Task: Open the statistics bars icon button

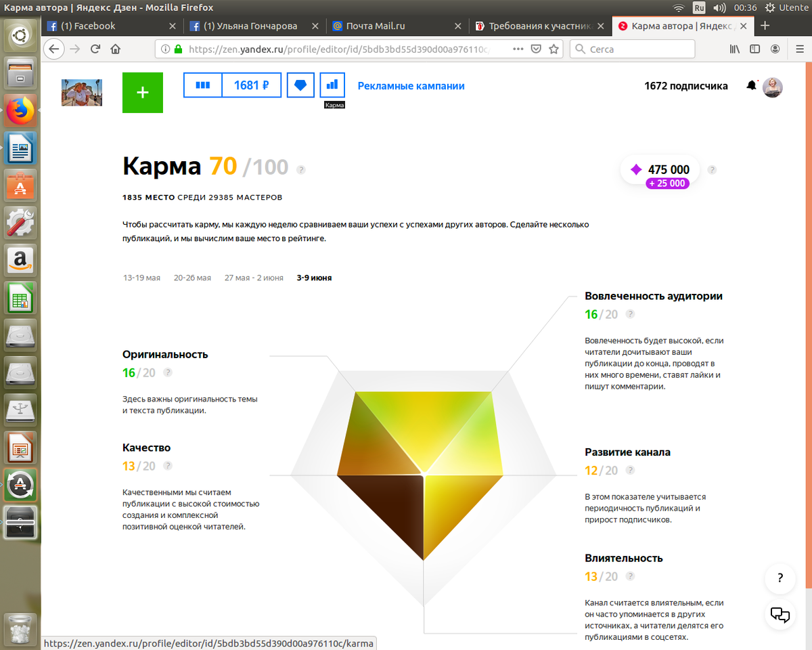Action: tap(203, 85)
